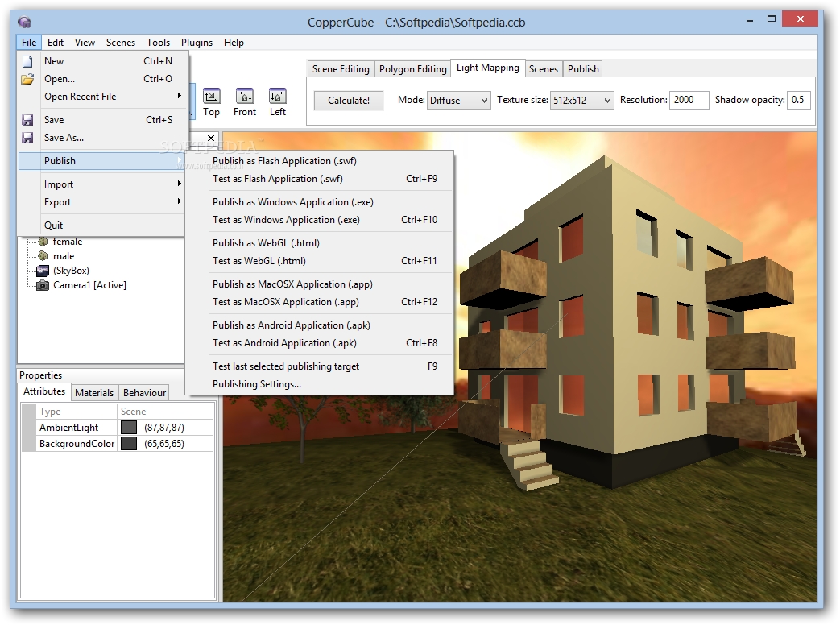Open the View menu
The height and width of the screenshot is (625, 840).
pos(85,43)
